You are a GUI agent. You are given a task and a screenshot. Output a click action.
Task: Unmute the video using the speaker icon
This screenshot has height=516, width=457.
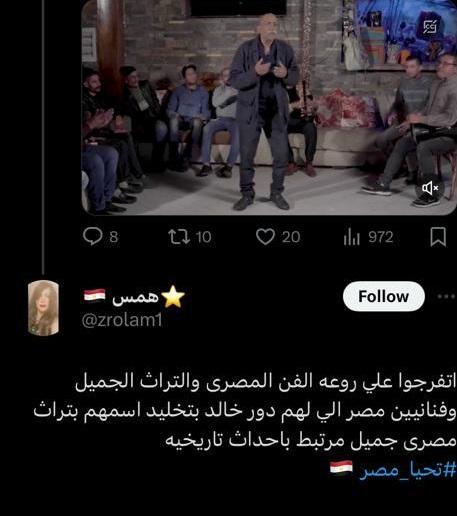click(430, 188)
